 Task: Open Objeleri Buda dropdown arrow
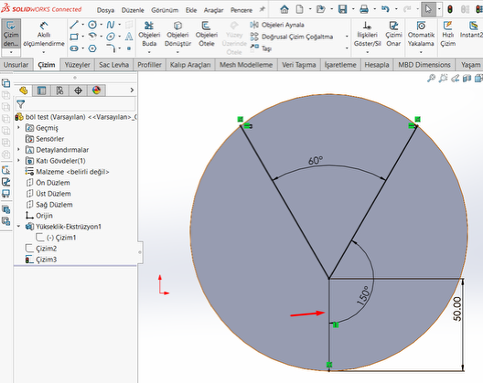tap(149, 52)
